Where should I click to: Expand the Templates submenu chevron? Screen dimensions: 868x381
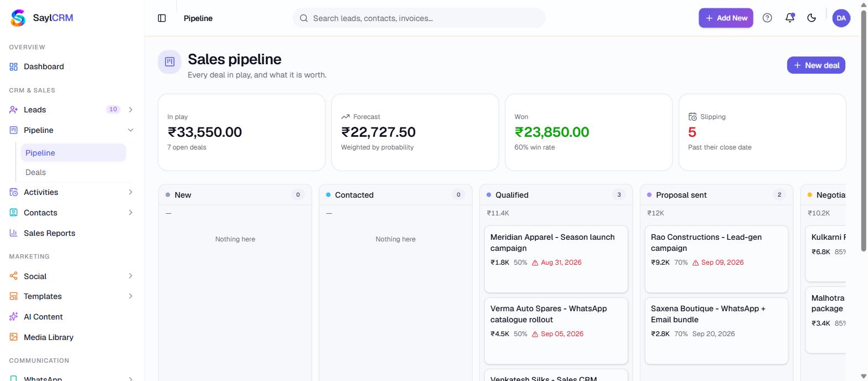131,296
